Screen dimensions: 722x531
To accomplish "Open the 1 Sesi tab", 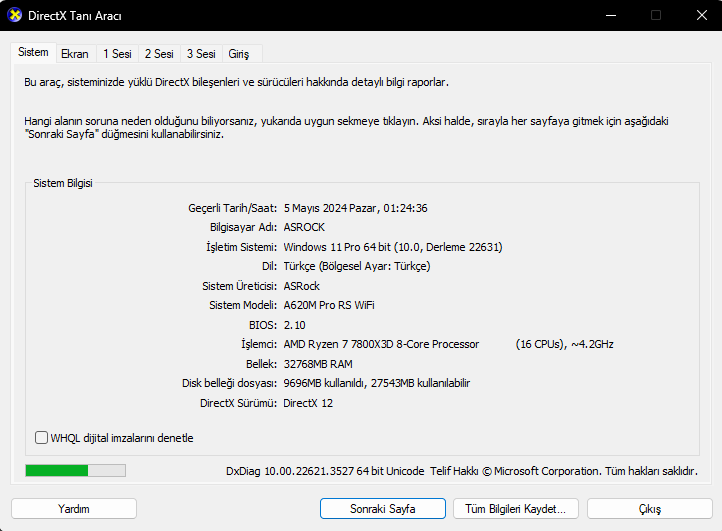I will coord(117,54).
